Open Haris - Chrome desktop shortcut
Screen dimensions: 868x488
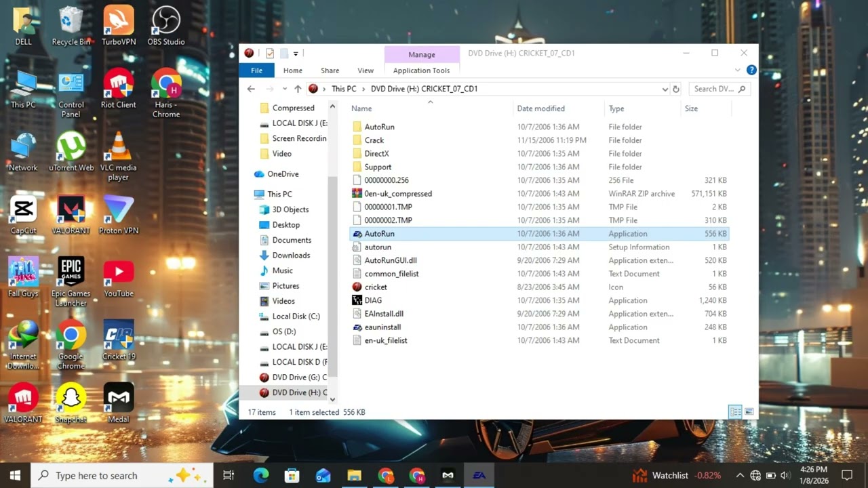166,94
